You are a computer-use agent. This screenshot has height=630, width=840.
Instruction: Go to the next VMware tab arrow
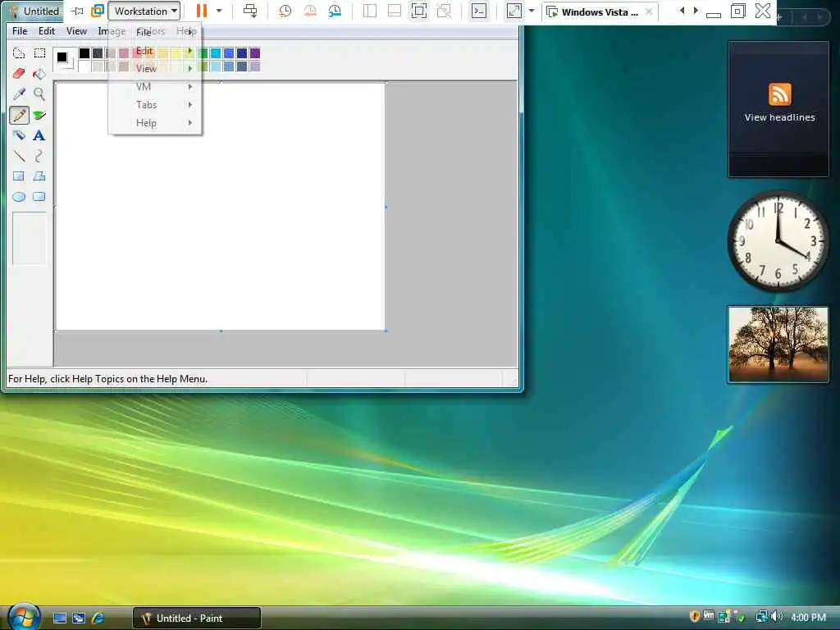(696, 11)
